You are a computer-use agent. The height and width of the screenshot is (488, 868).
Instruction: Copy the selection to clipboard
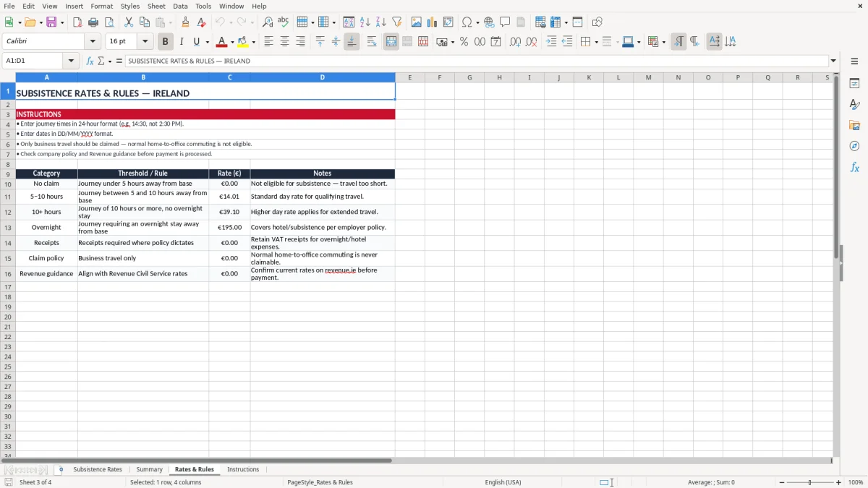(145, 22)
